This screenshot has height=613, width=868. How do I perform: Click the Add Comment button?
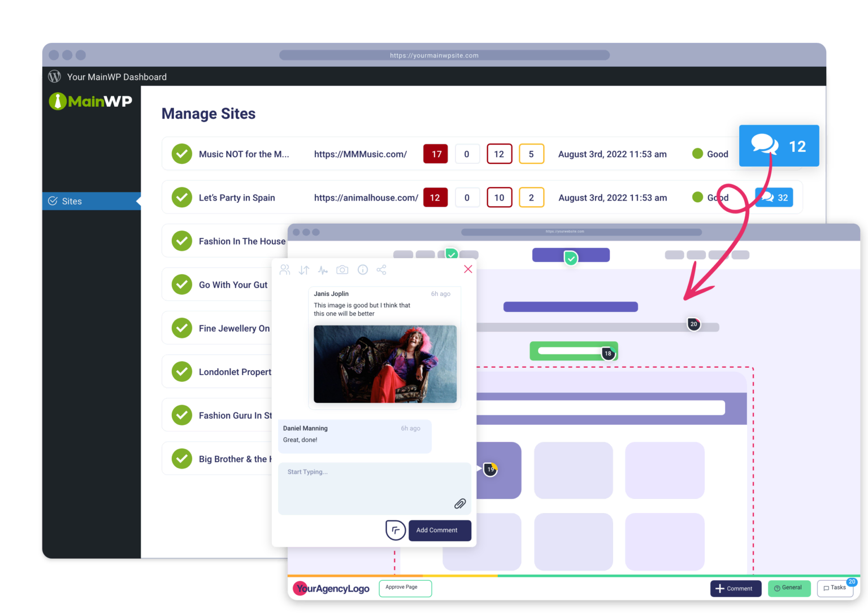coord(440,530)
